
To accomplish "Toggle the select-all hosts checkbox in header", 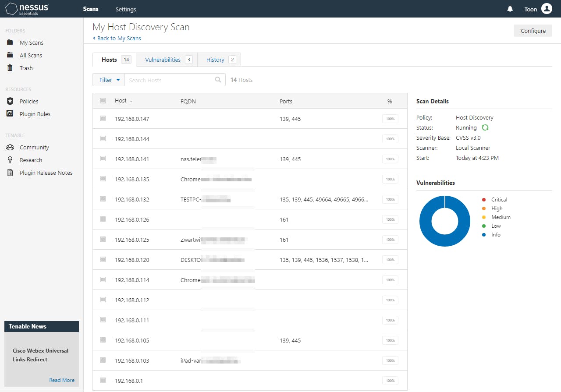I will click(103, 101).
